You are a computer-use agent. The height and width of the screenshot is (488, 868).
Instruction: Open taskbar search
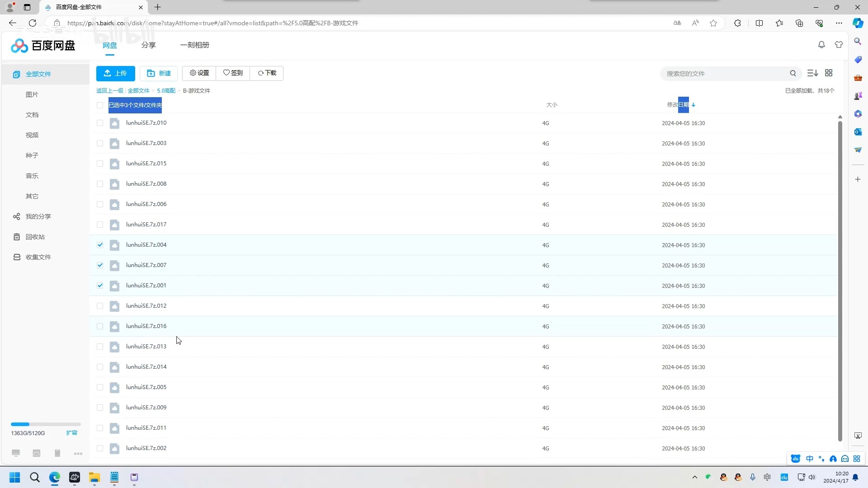pos(34,477)
